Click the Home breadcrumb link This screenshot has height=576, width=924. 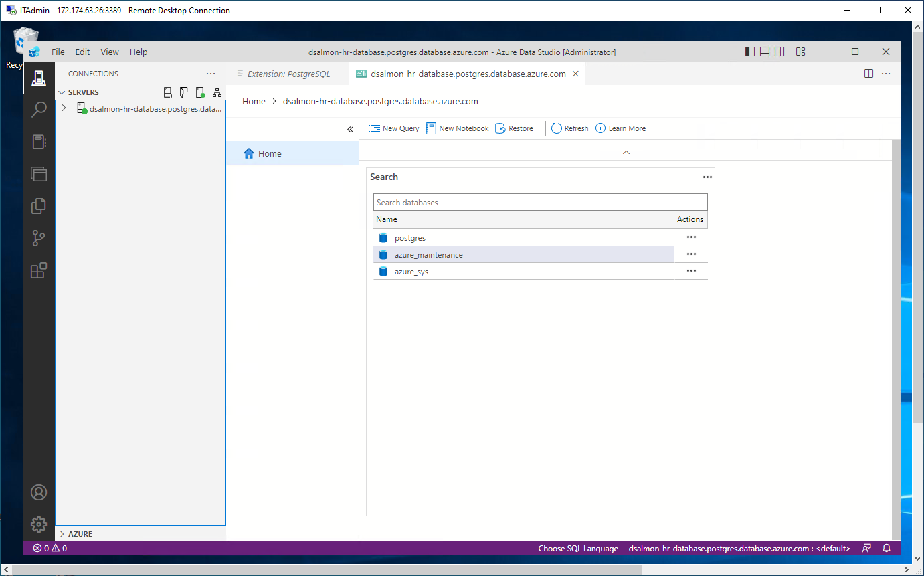coord(254,102)
